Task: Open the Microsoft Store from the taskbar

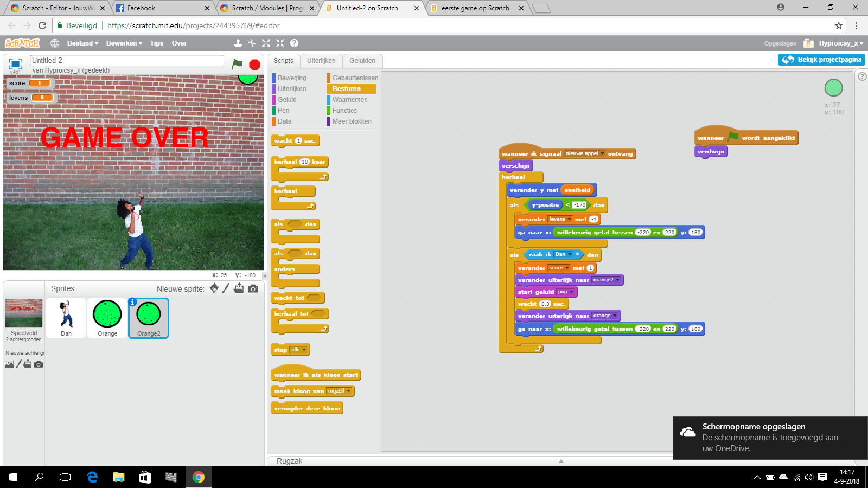Action: click(145, 477)
